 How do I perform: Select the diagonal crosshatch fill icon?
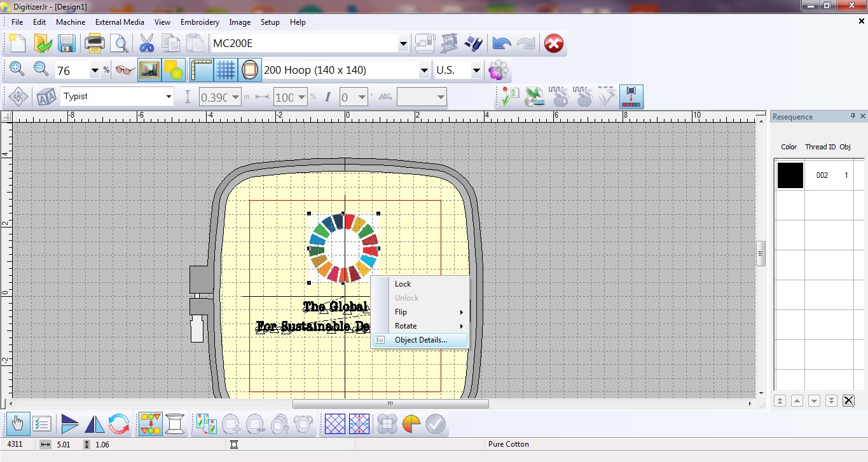pyautogui.click(x=335, y=424)
